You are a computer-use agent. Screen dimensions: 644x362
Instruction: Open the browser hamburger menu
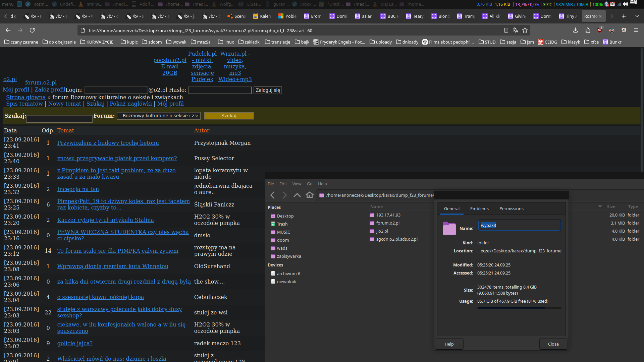[x=636, y=30]
